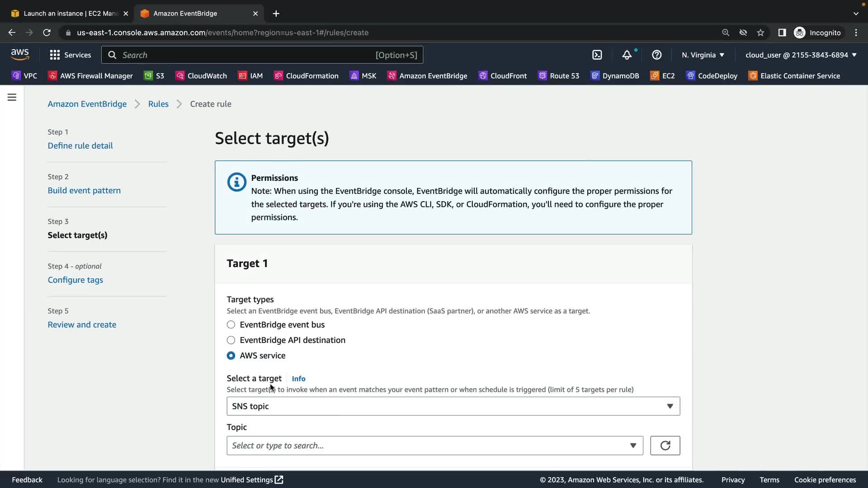Select the AWS service radio option
The width and height of the screenshot is (868, 488).
point(231,356)
